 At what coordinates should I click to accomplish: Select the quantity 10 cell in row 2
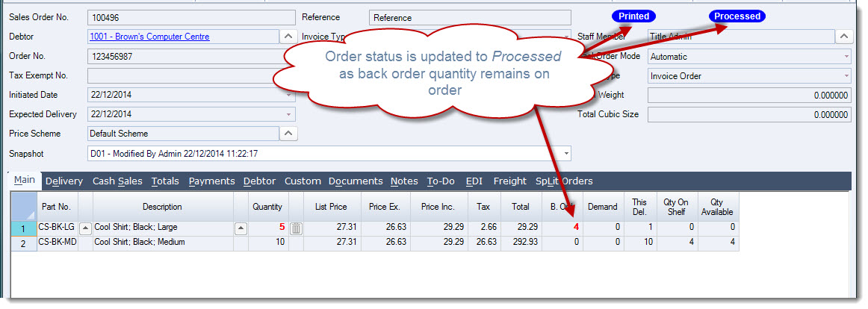pos(268,243)
